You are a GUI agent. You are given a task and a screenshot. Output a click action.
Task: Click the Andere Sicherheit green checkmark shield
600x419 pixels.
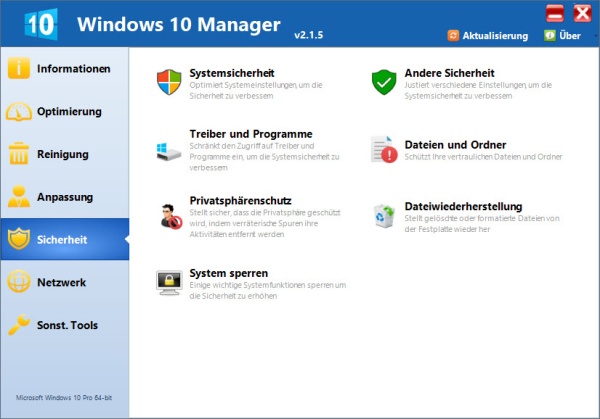pyautogui.click(x=384, y=82)
